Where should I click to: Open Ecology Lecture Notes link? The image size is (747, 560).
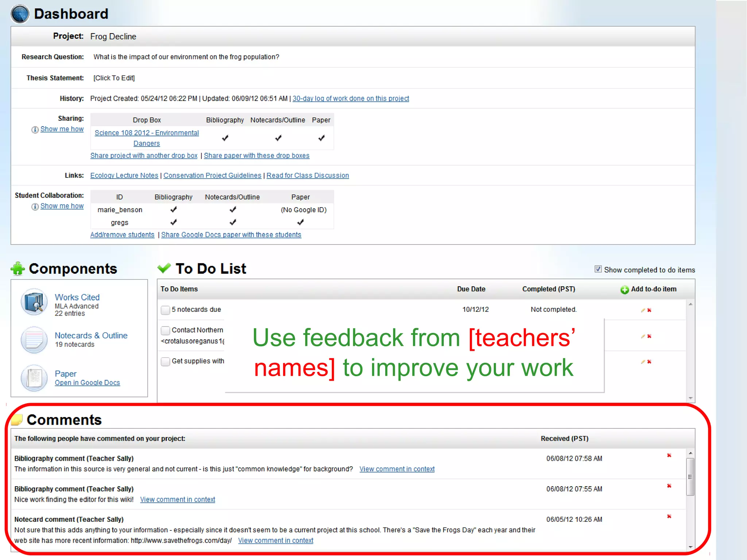[124, 175]
